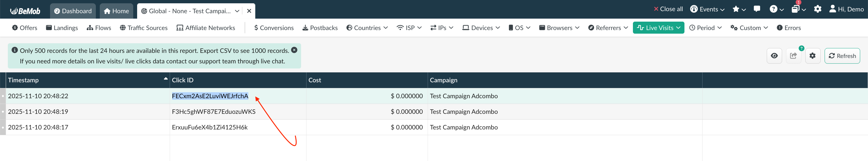
Task: Open the Conversions report
Action: click(x=274, y=28)
